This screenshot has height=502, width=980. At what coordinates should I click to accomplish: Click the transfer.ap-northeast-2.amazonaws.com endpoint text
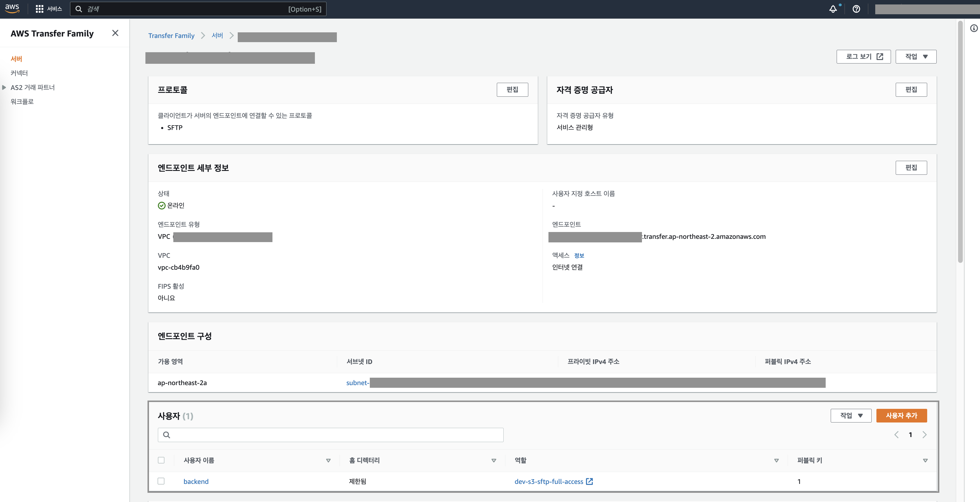coord(704,236)
